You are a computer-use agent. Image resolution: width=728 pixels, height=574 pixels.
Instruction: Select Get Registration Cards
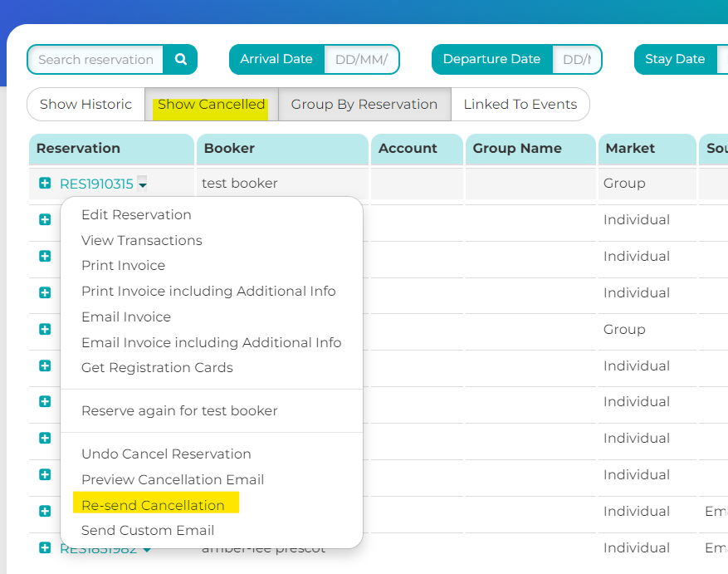(x=157, y=368)
